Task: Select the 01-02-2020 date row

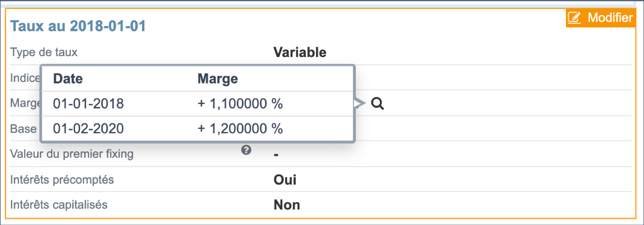Action: click(88, 129)
